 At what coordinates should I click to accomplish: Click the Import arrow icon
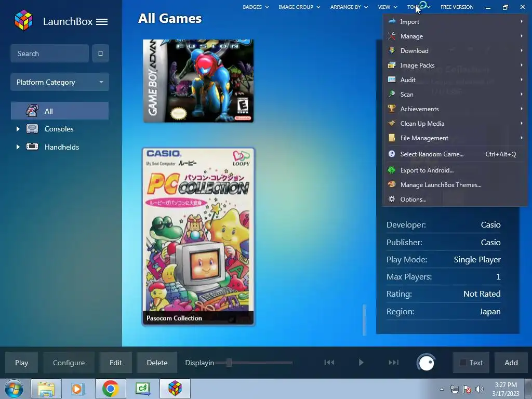point(392,21)
